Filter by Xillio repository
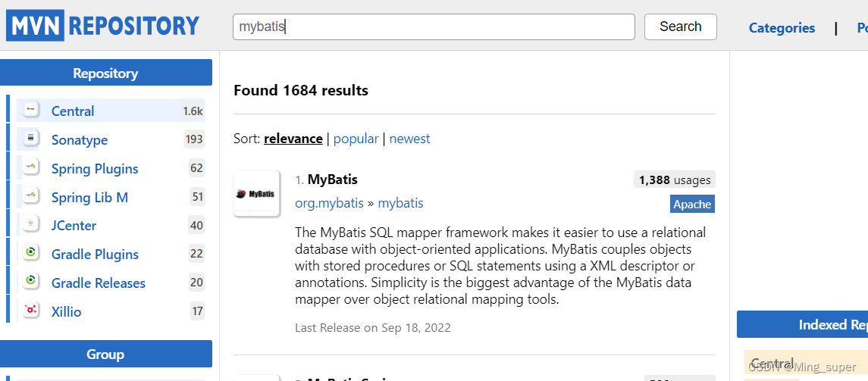 [66, 312]
